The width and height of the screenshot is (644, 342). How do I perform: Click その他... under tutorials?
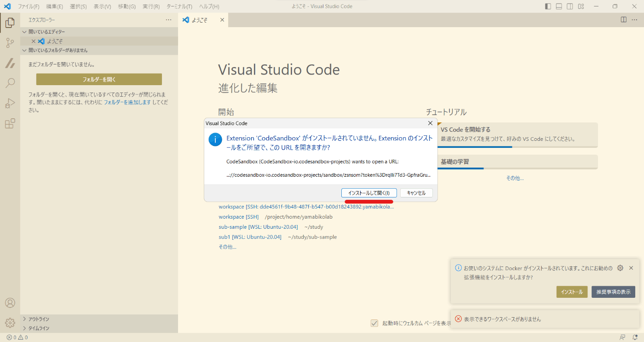click(x=515, y=178)
